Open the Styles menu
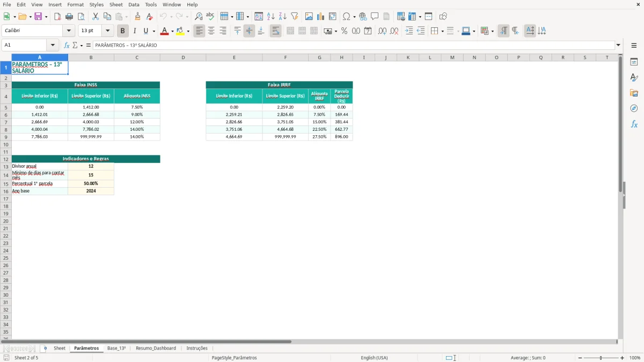644x362 pixels. tap(97, 4)
